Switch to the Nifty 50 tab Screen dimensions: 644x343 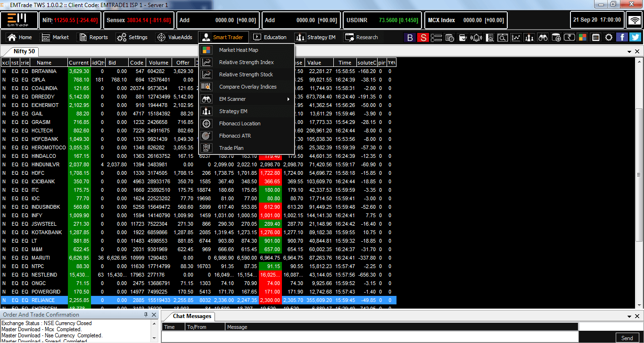pos(24,51)
